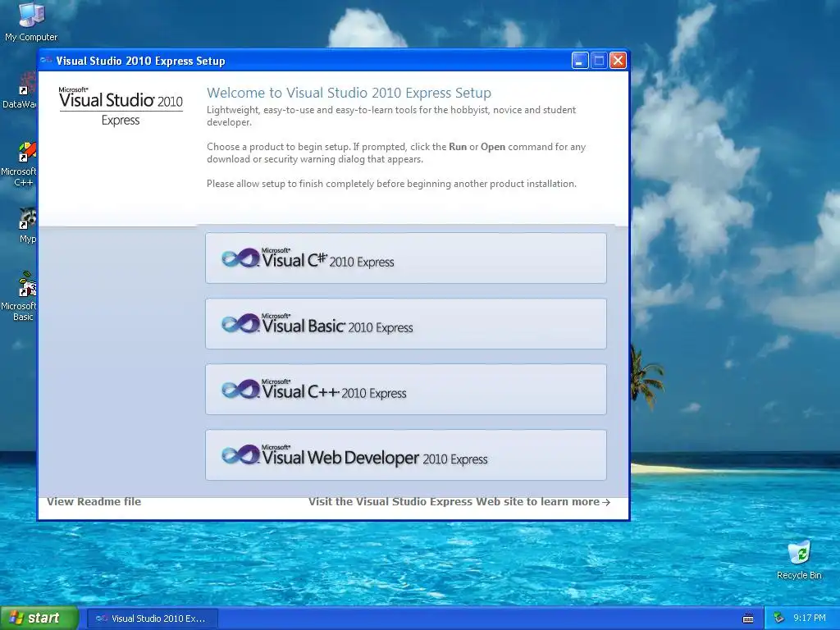Close the Visual Studio 2010 Express Setup window
This screenshot has height=630, width=840.
point(619,61)
